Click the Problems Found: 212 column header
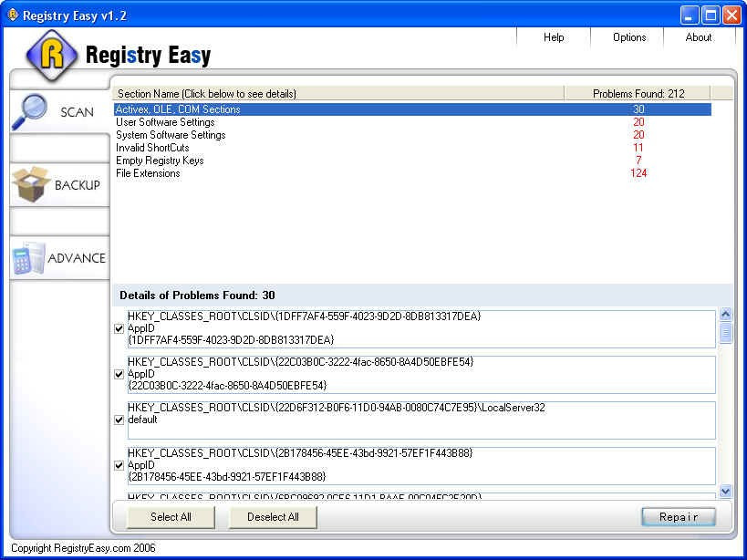The width and height of the screenshot is (747, 560). click(638, 93)
